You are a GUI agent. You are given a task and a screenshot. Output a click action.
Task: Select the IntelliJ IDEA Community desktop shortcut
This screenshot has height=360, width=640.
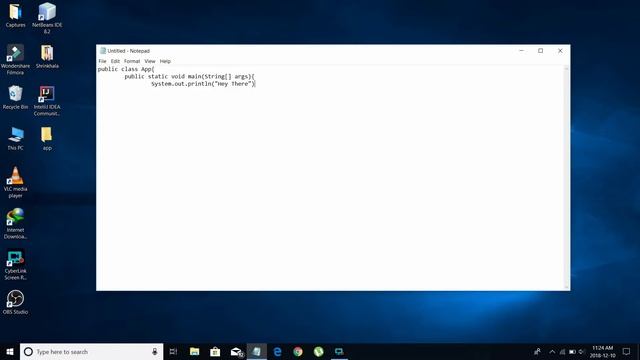point(47,100)
